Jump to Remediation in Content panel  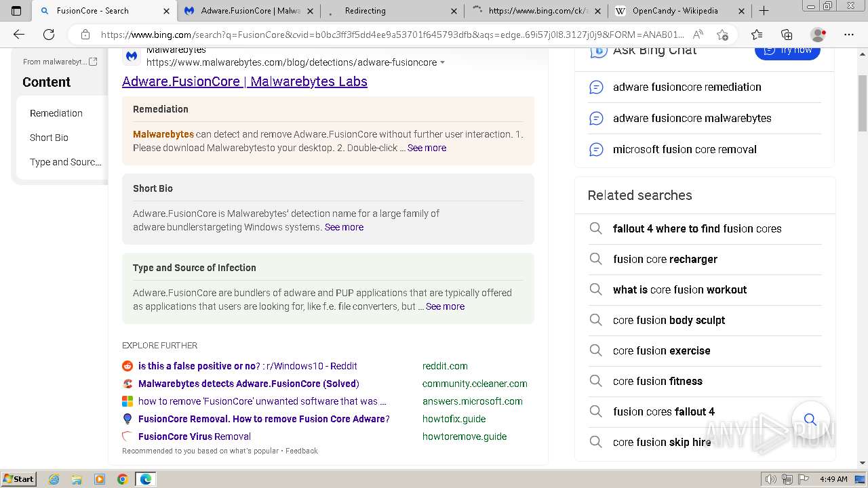pyautogui.click(x=56, y=113)
